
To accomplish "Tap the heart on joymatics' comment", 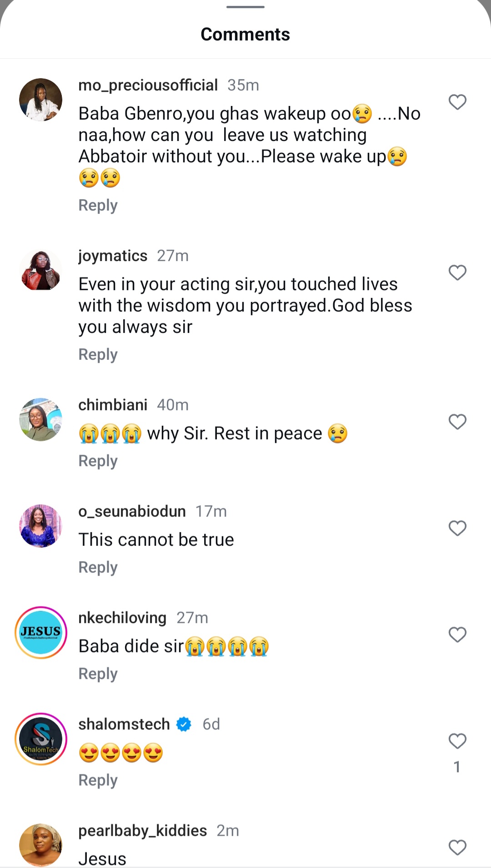I will point(457,273).
